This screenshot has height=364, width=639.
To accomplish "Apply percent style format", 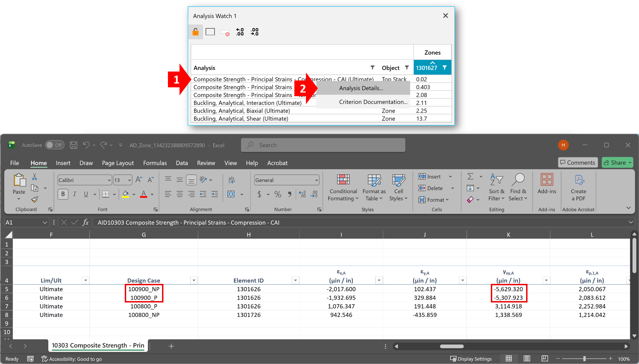I will 278,194.
